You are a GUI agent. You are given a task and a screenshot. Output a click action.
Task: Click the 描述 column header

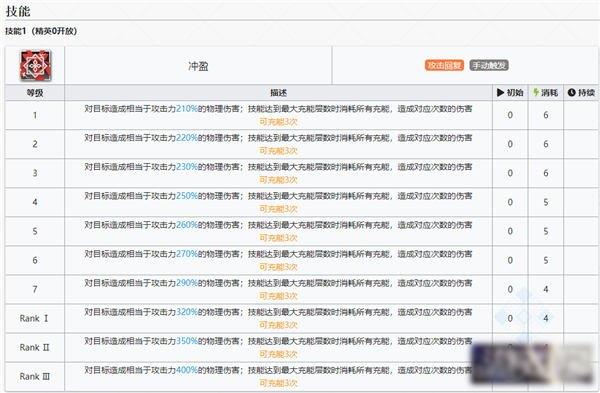(x=278, y=93)
